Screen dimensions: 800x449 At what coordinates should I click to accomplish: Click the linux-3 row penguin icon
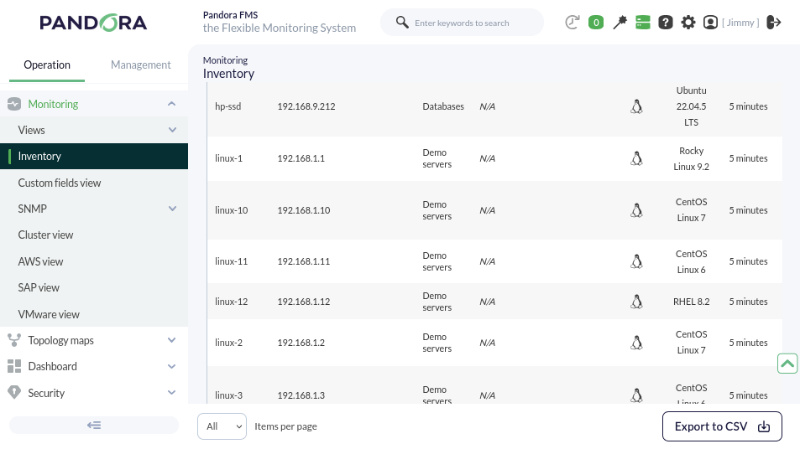(636, 395)
